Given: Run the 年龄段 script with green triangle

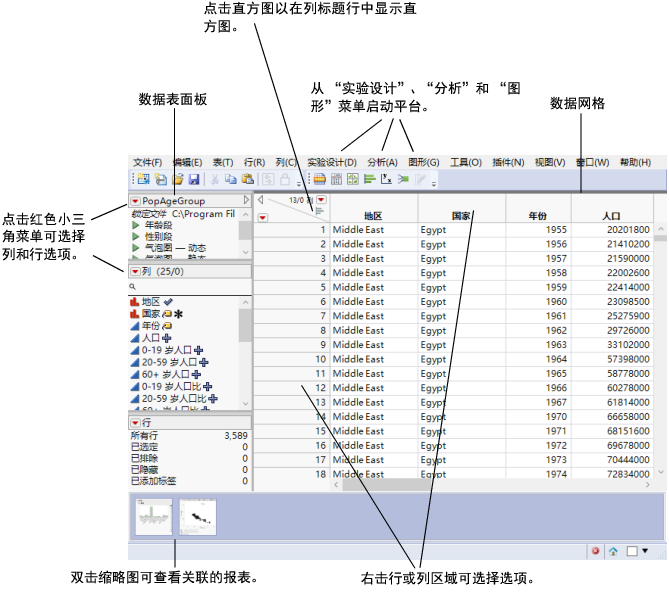Looking at the screenshot, I should [x=136, y=225].
